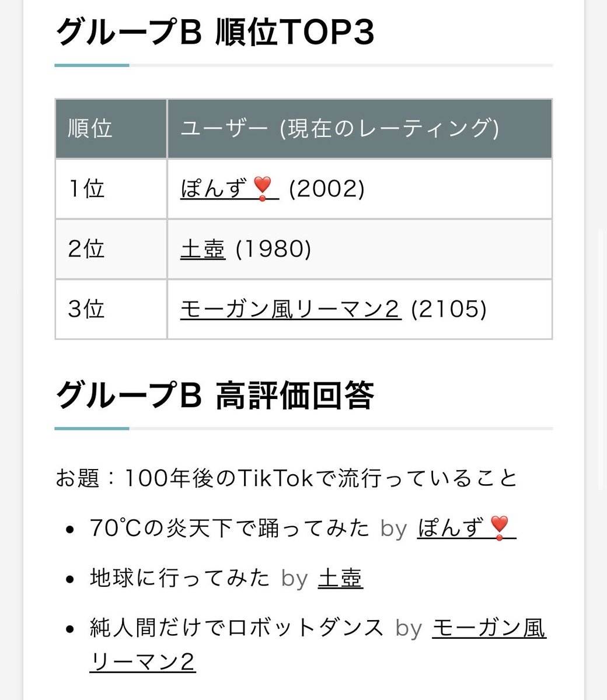The height and width of the screenshot is (700, 607).
Task: Click the 1位 rank cell
Action: pyautogui.click(x=111, y=189)
